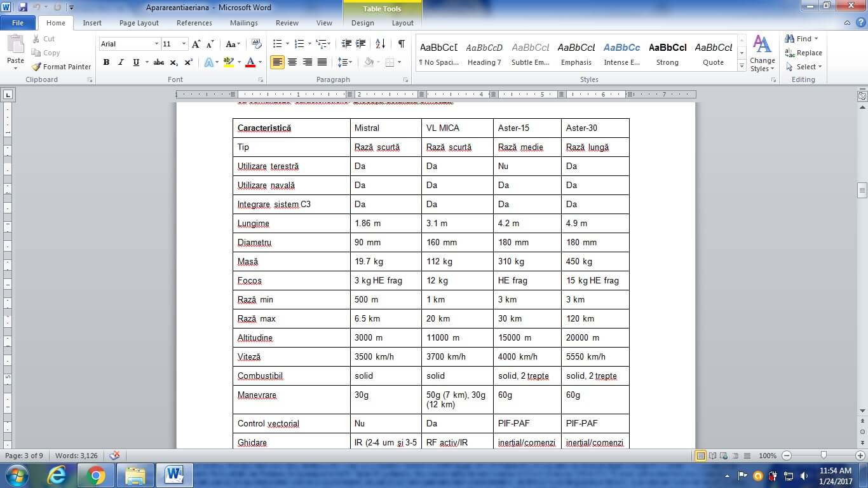Switch to the Review tab
The width and height of the screenshot is (868, 488).
click(x=287, y=23)
